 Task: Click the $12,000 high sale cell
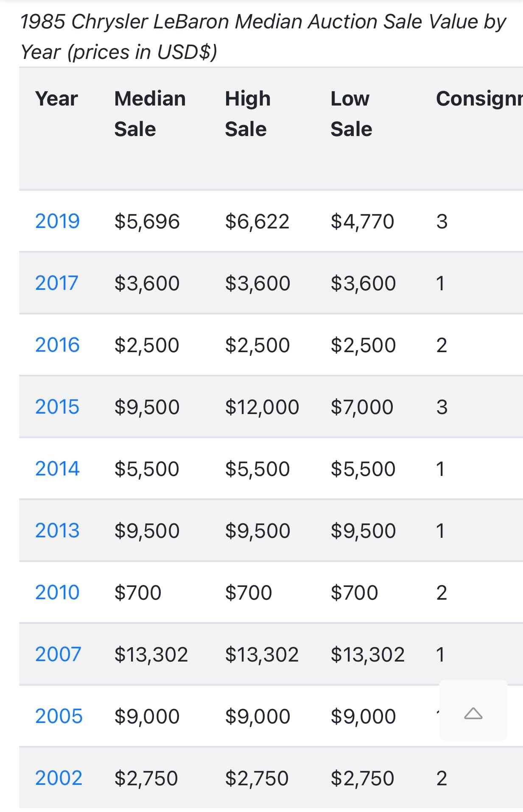click(x=262, y=407)
